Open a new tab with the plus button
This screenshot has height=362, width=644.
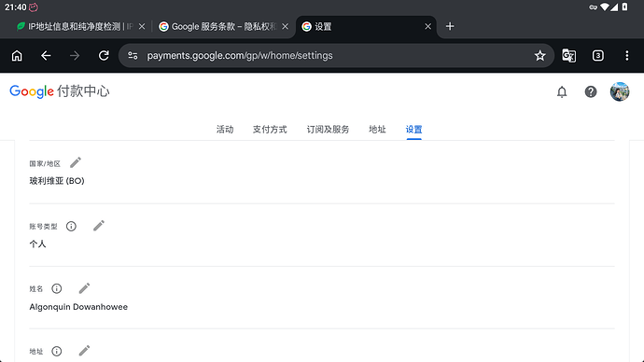coord(450,26)
